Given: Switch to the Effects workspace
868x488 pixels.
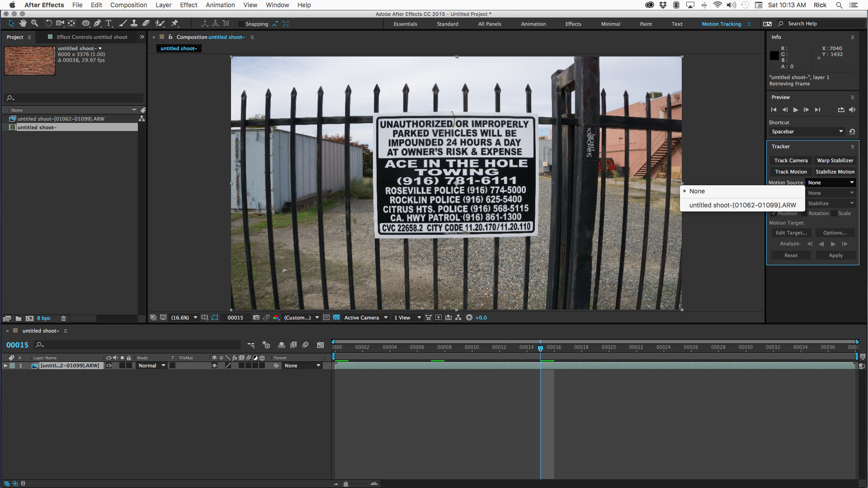Looking at the screenshot, I should click(573, 24).
